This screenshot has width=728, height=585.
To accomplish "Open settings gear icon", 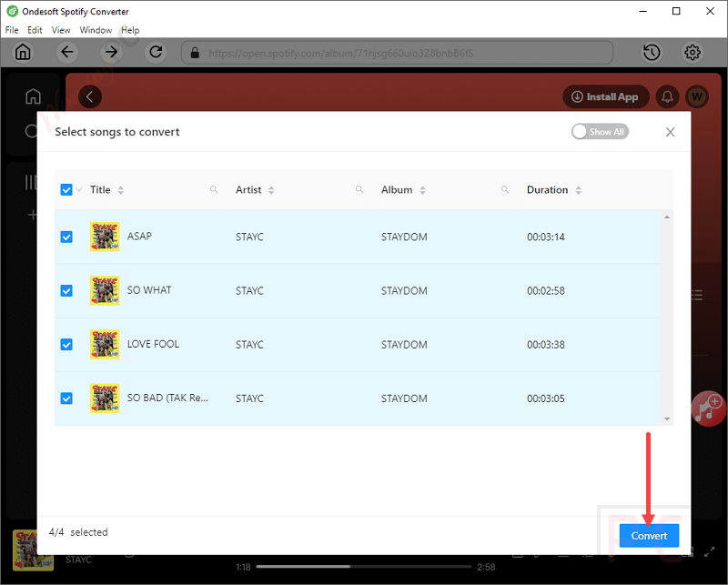I will point(693,53).
